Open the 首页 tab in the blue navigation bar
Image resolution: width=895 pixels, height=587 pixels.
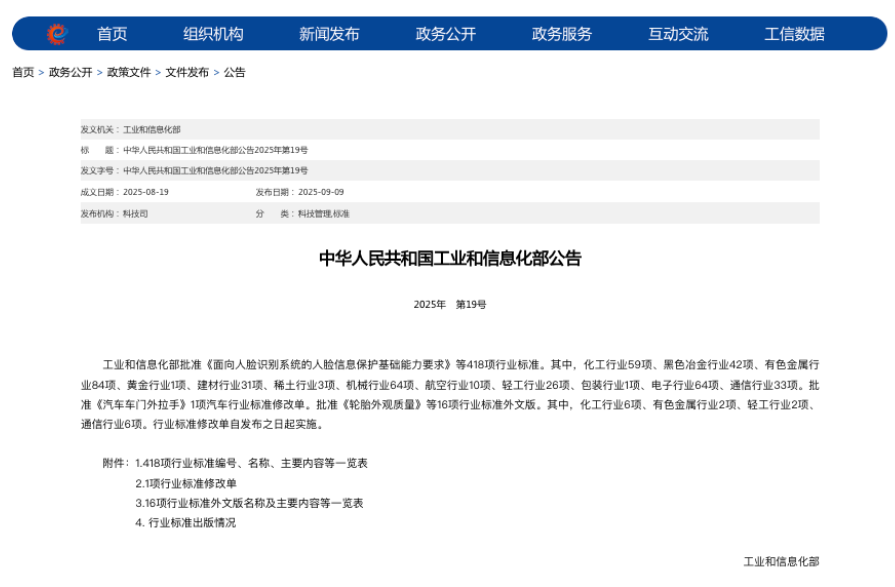click(112, 34)
